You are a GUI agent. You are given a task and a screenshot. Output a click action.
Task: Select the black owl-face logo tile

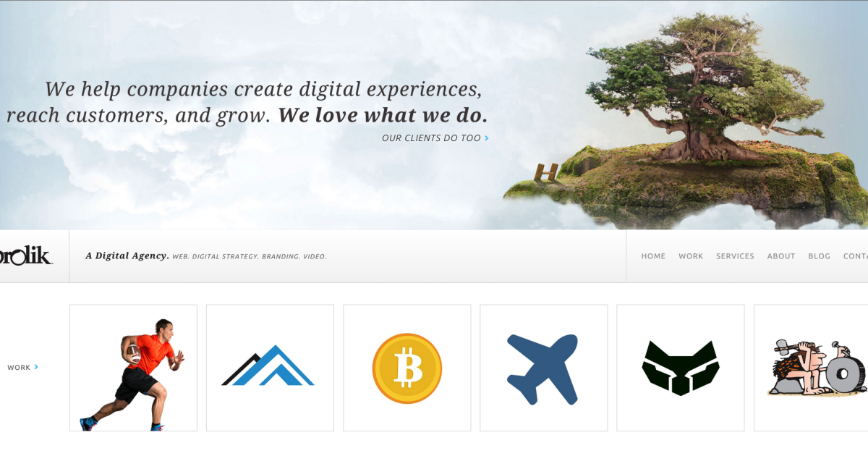[x=681, y=368]
